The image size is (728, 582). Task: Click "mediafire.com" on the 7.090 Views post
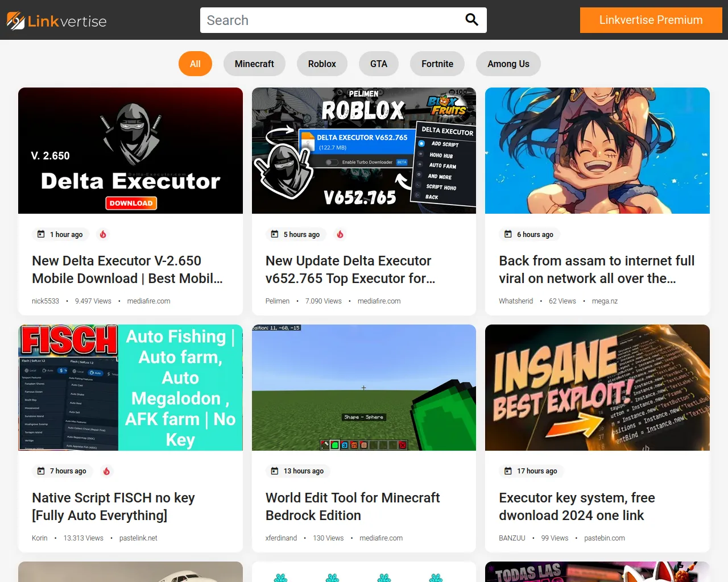click(379, 301)
